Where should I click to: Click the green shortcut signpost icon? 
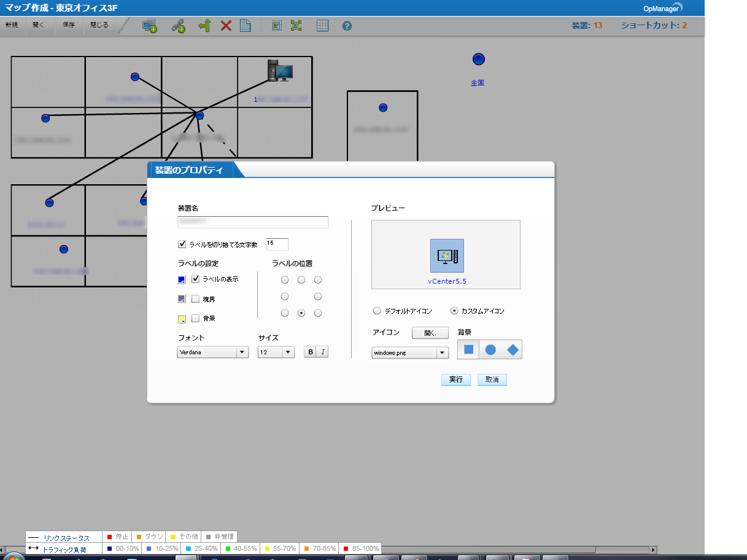point(204,26)
